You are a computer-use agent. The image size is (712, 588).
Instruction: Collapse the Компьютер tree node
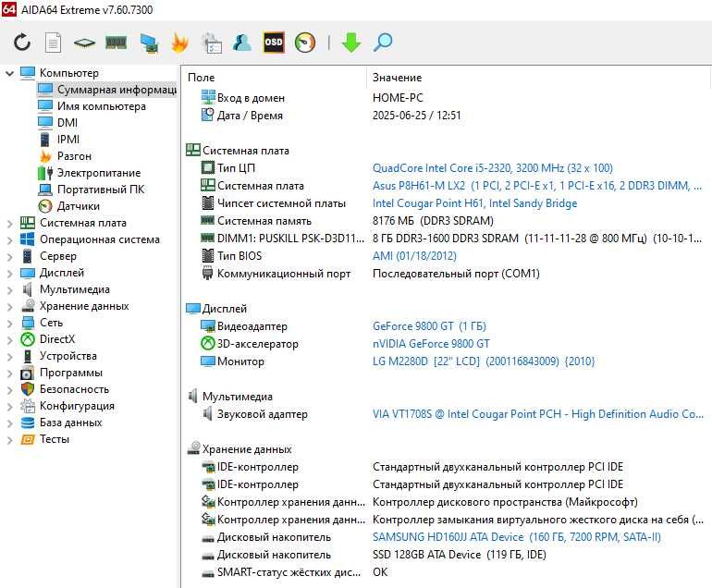pyautogui.click(x=9, y=73)
